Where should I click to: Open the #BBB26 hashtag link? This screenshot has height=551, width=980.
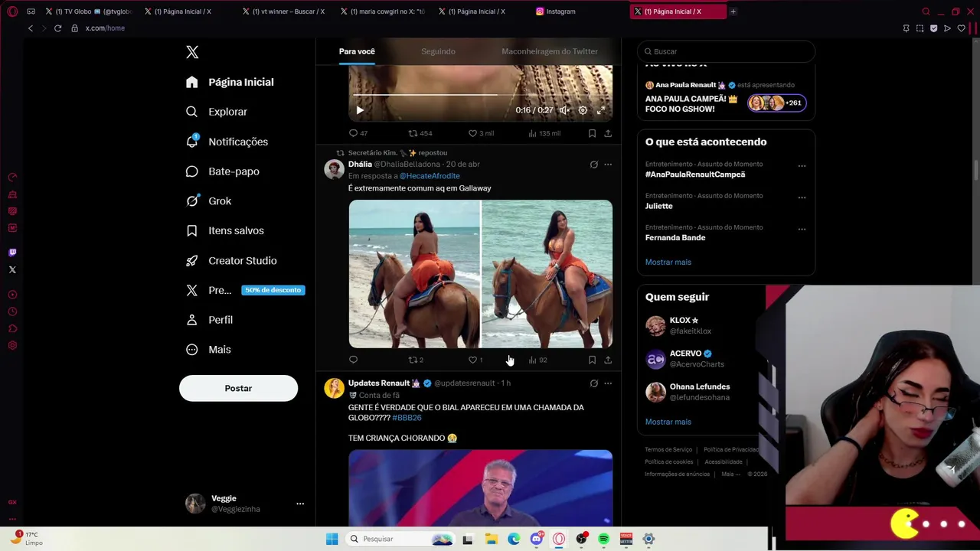click(407, 418)
